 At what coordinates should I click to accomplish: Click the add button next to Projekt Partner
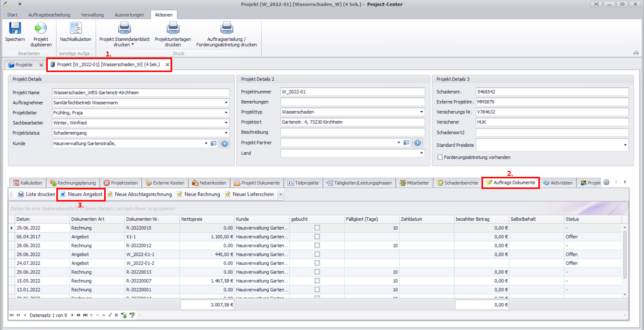[x=418, y=143]
